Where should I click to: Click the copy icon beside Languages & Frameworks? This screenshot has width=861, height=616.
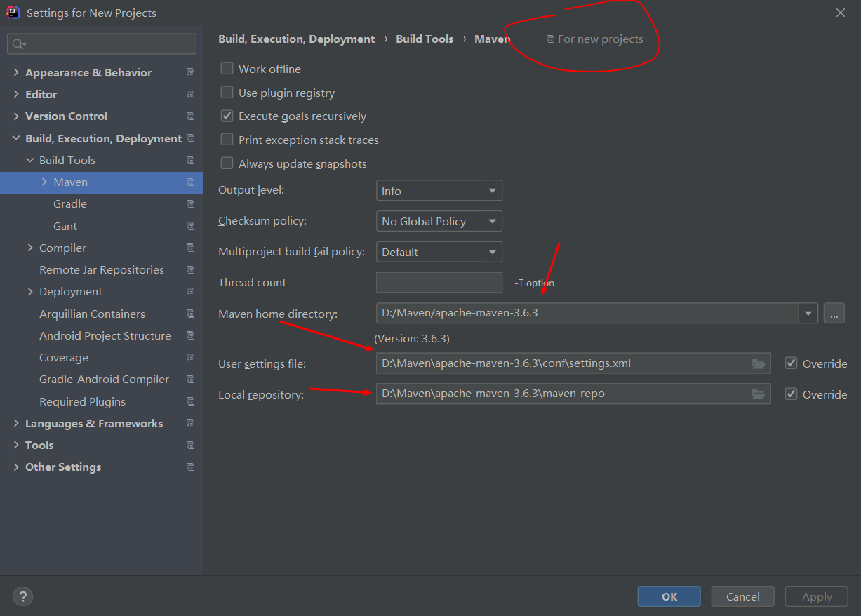click(190, 423)
